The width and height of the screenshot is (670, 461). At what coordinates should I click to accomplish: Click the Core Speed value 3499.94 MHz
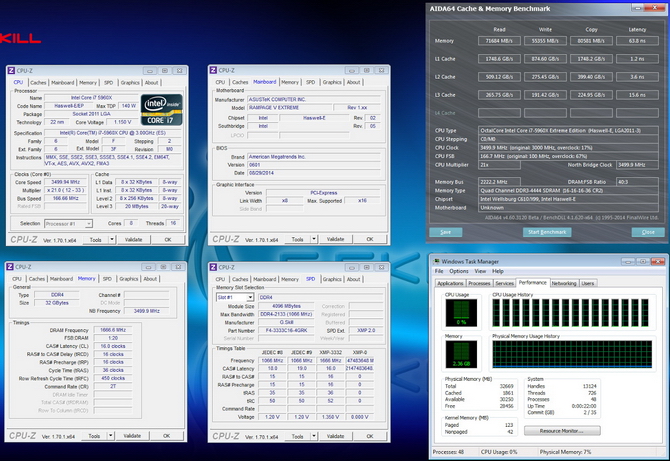(x=65, y=182)
